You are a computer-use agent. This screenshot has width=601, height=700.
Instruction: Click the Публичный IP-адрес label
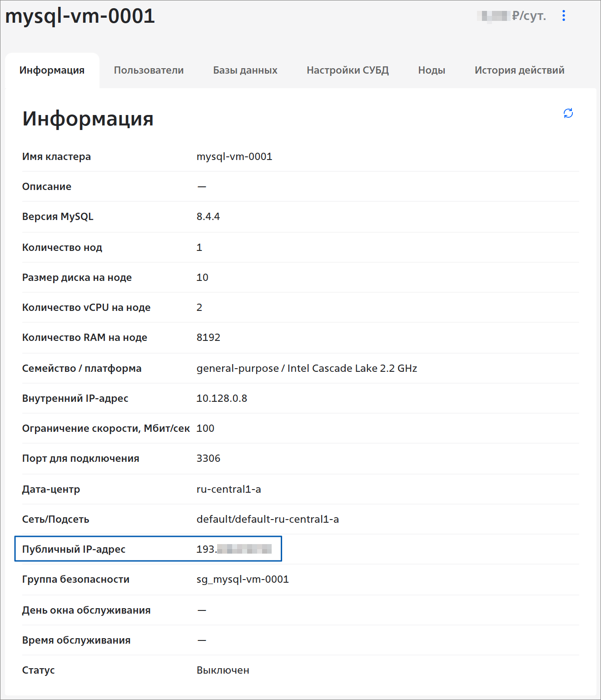click(74, 549)
